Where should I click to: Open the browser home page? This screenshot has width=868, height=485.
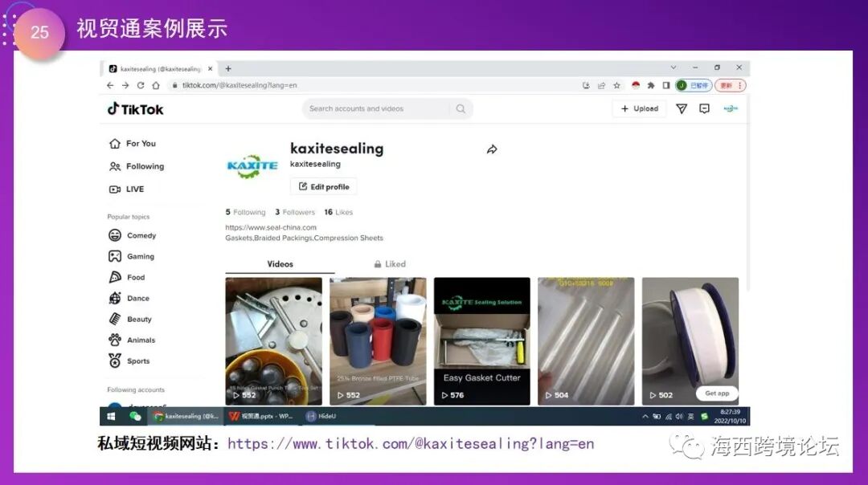pyautogui.click(x=156, y=85)
